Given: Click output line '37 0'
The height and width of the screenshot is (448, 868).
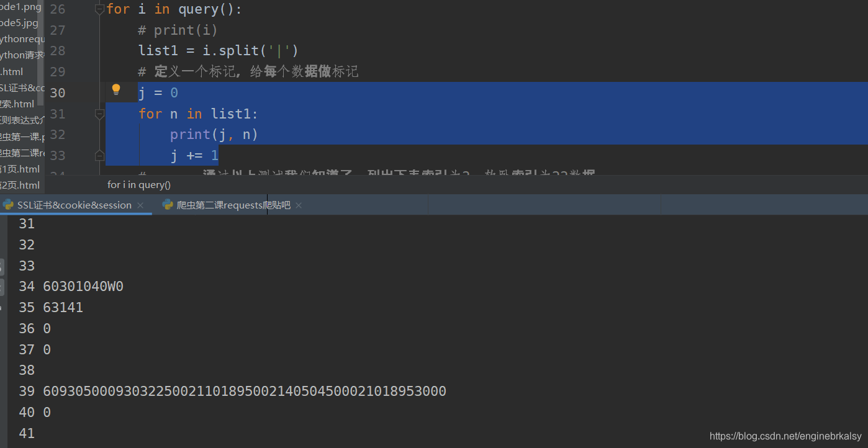Looking at the screenshot, I should tap(35, 350).
